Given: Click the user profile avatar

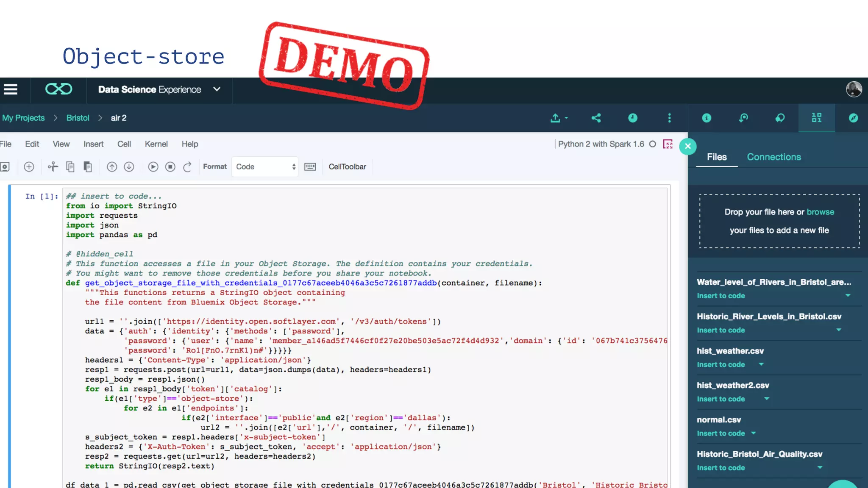Looking at the screenshot, I should [x=854, y=89].
